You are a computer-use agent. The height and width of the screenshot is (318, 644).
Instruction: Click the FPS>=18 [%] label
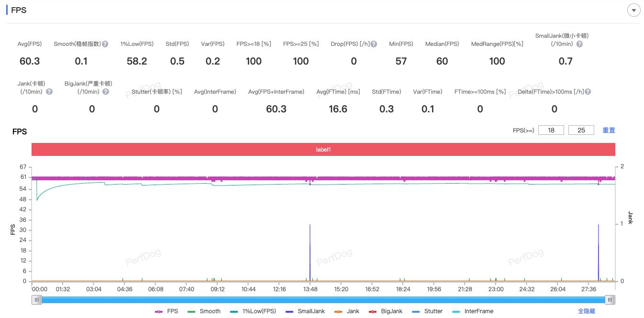(254, 44)
